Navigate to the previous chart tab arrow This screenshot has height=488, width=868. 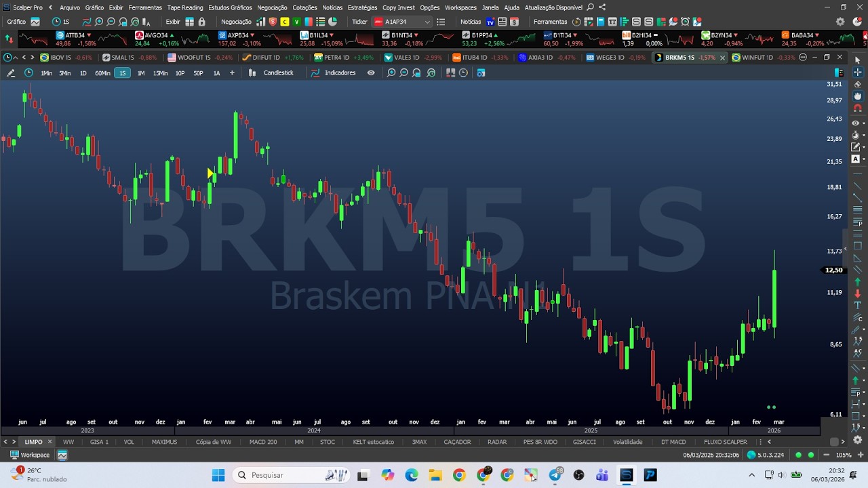pyautogui.click(x=24, y=57)
